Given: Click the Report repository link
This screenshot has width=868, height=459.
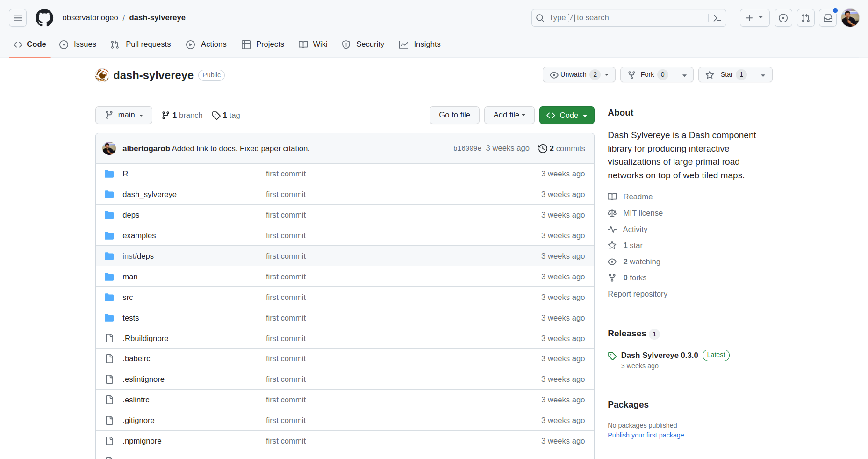Looking at the screenshot, I should pyautogui.click(x=638, y=294).
